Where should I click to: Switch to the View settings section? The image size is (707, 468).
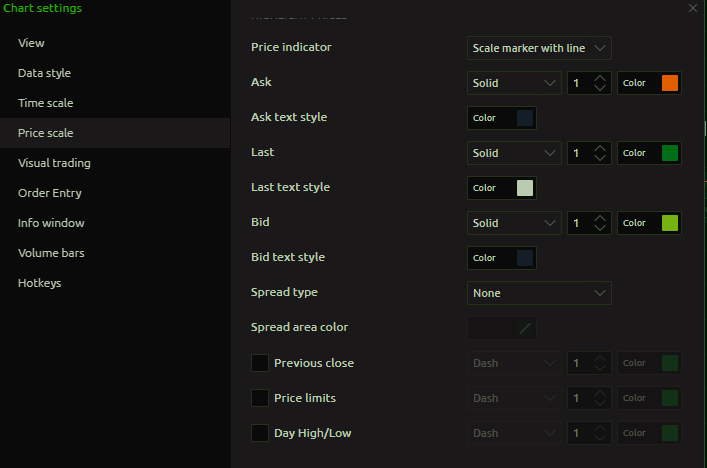[31, 43]
